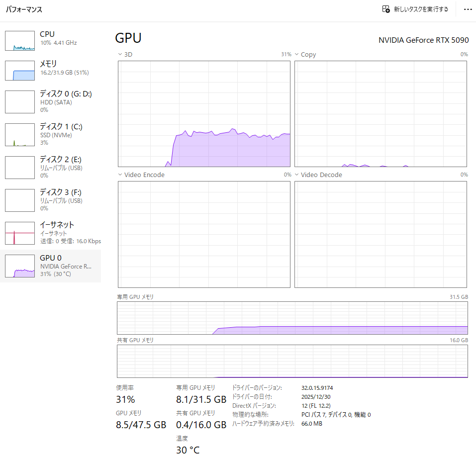Open the Video Decode graph dropdown
Image resolution: width=476 pixels, height=458 pixels.
point(297,175)
